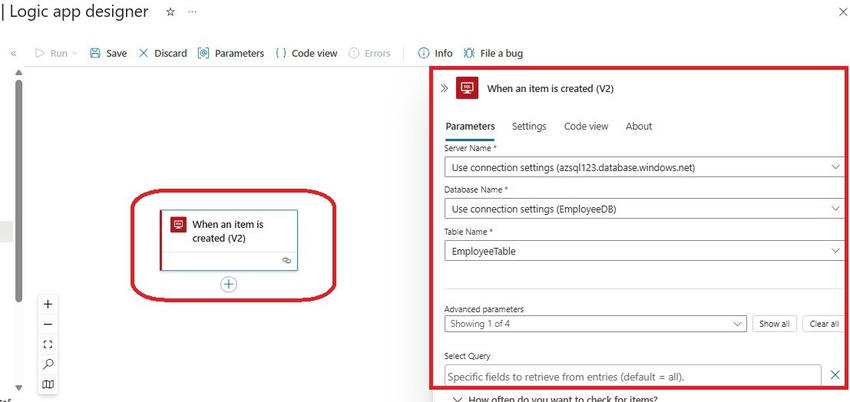Open the Table Name dropdown
This screenshot has height=402, width=850.
(x=645, y=251)
